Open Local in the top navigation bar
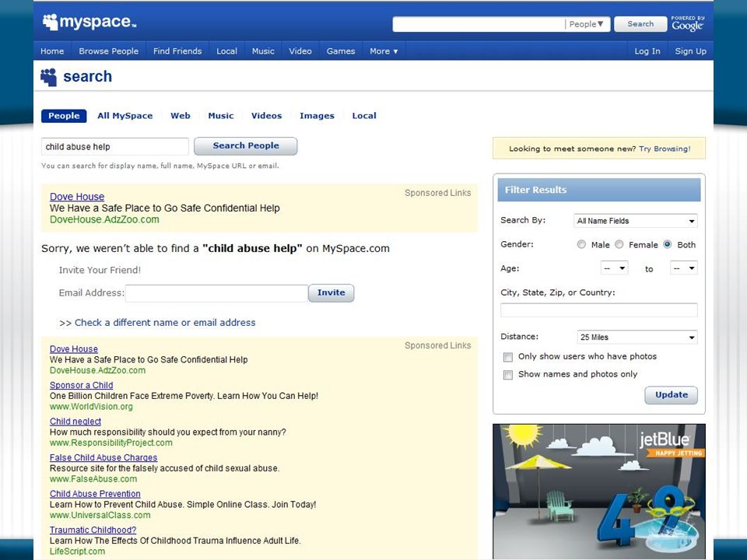Screen dimensions: 747x560 click(226, 51)
